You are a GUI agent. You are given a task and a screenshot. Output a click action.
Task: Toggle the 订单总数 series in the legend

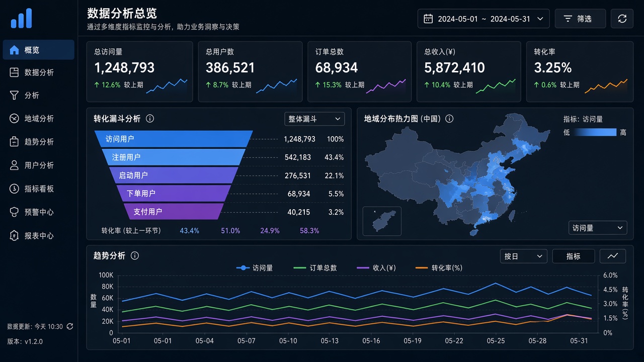pos(315,268)
